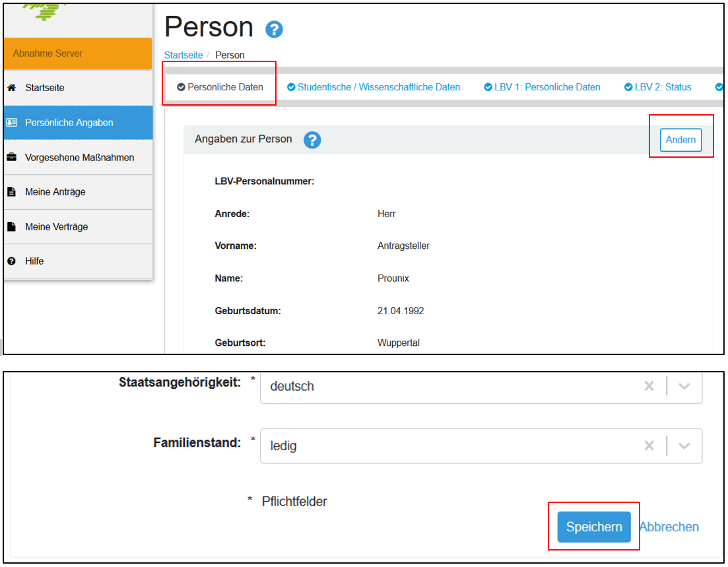Screen dimensions: 728x567
Task: Clear the Familienstand selection with the X
Action: click(x=649, y=446)
